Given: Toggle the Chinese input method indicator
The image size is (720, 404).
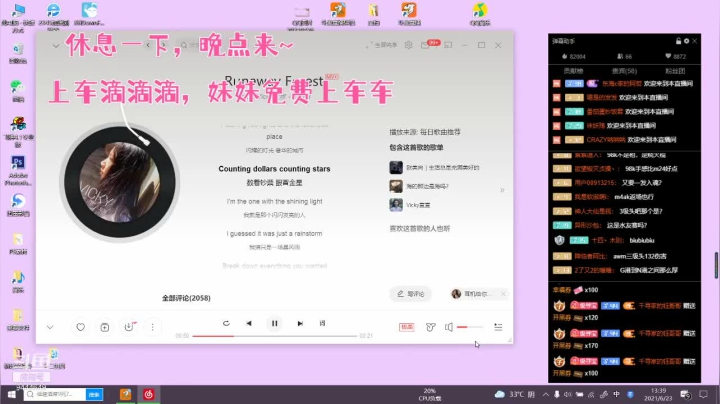Looking at the screenshot, I should (x=616, y=394).
